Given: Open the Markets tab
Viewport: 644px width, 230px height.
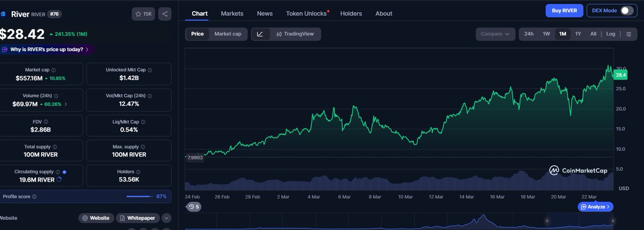Looking at the screenshot, I should [x=232, y=13].
